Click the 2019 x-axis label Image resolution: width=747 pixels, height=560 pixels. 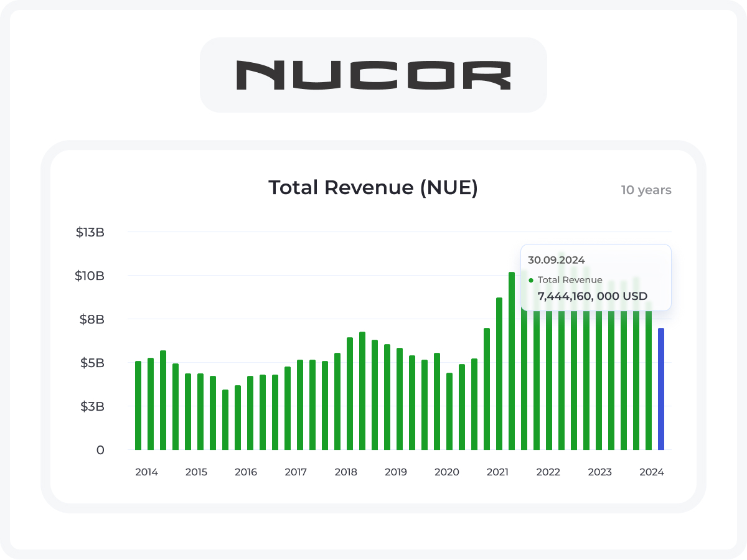[396, 472]
